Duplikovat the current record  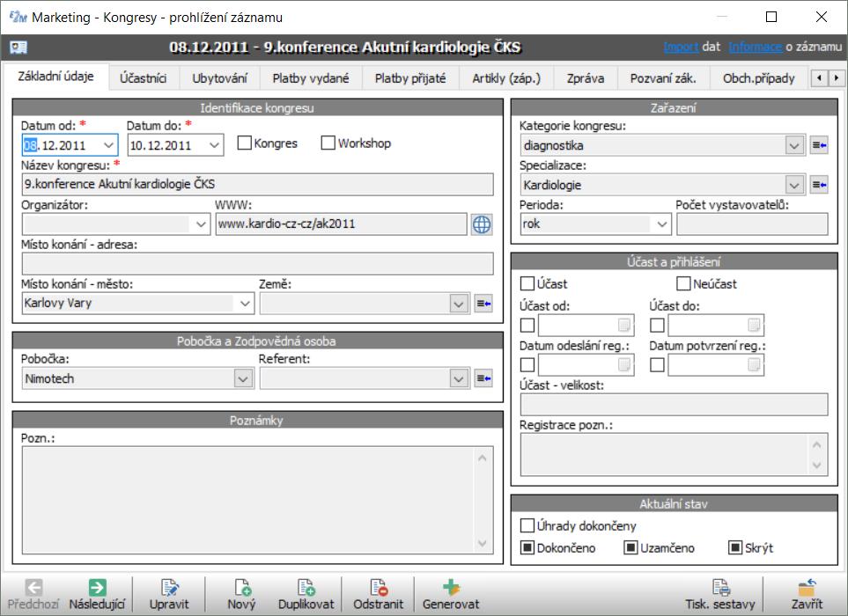[306, 594]
